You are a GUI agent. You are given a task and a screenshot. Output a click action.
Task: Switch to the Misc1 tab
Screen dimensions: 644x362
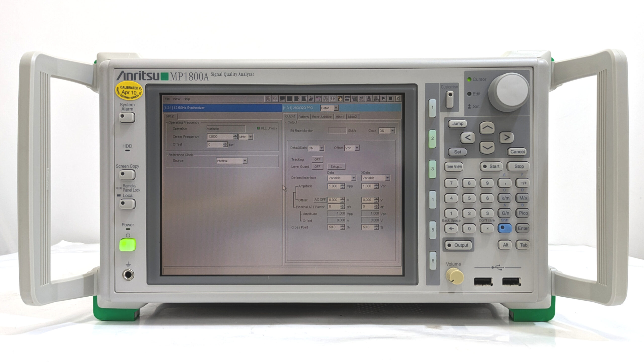[340, 117]
